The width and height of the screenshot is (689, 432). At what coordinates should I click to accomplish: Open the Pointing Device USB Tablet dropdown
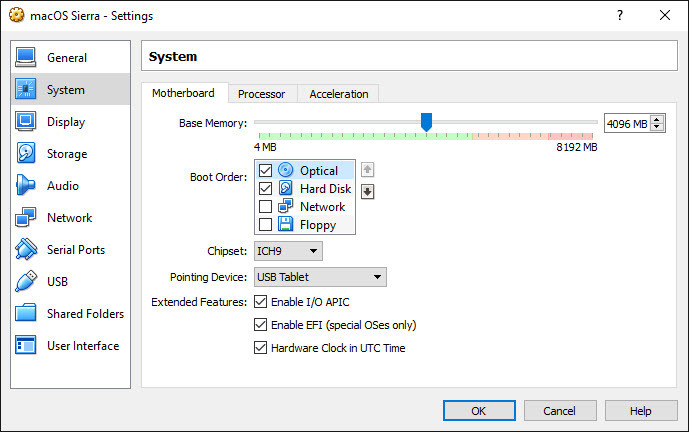click(320, 277)
